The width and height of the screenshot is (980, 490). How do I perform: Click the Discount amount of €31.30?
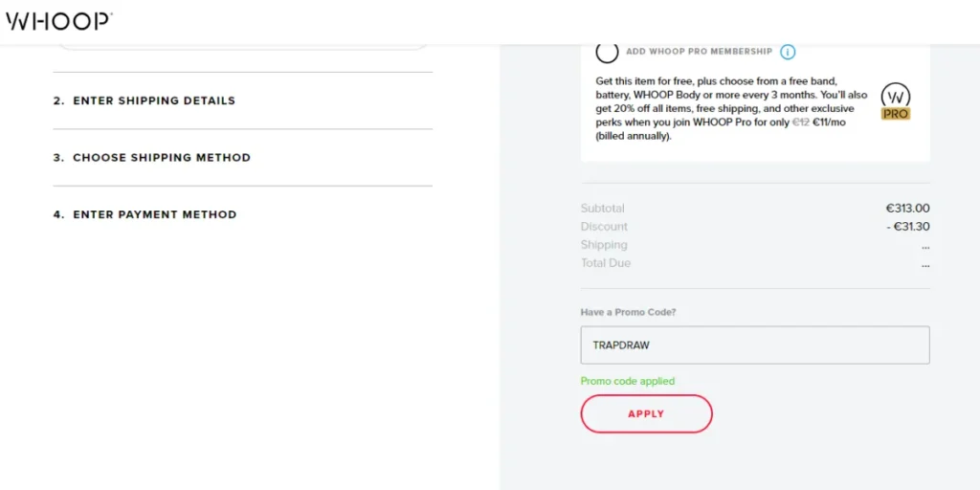click(x=907, y=227)
